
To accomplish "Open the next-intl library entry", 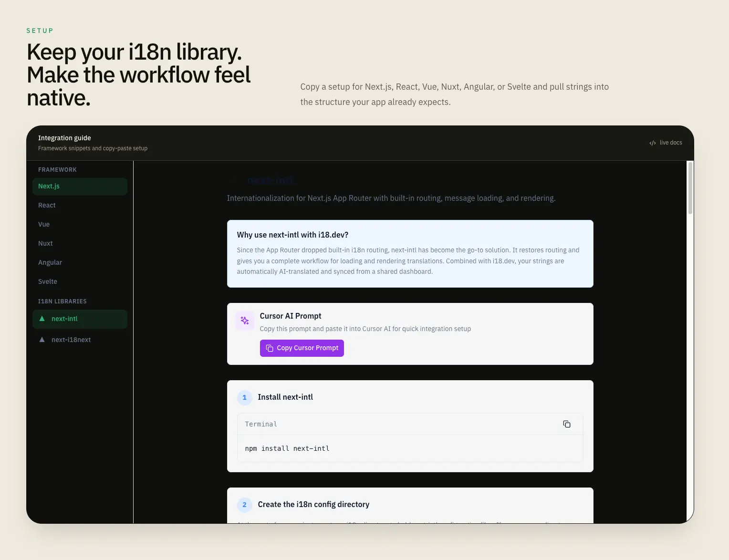I will pyautogui.click(x=80, y=319).
